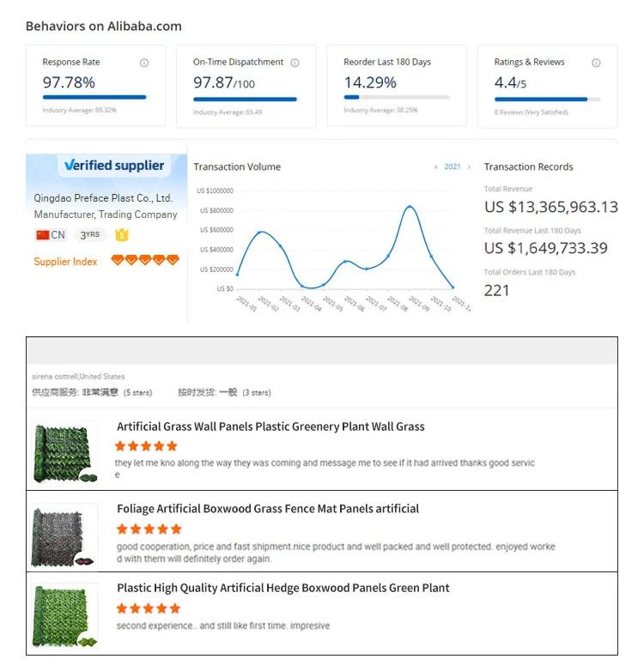
Task: Click the Transaction Records heading
Action: click(x=528, y=167)
